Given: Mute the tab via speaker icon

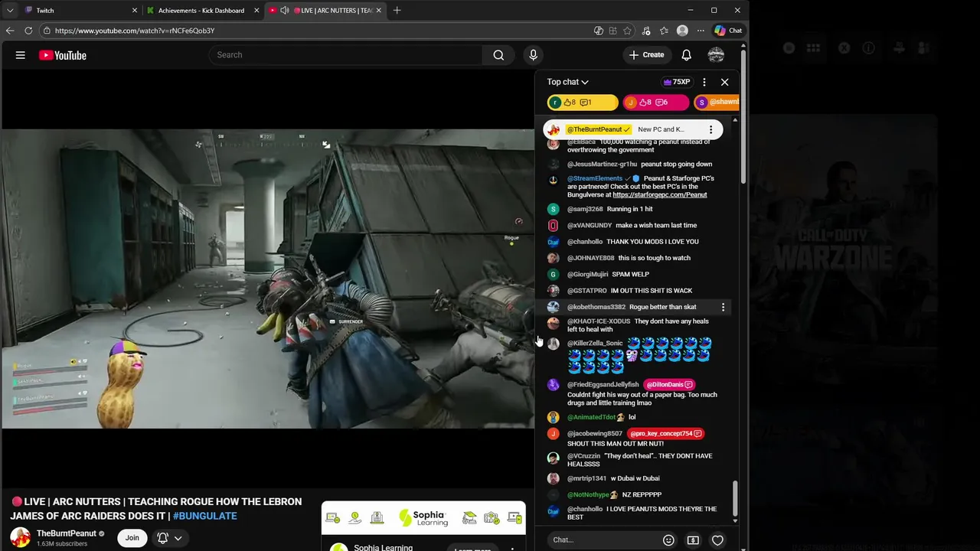Looking at the screenshot, I should [285, 11].
